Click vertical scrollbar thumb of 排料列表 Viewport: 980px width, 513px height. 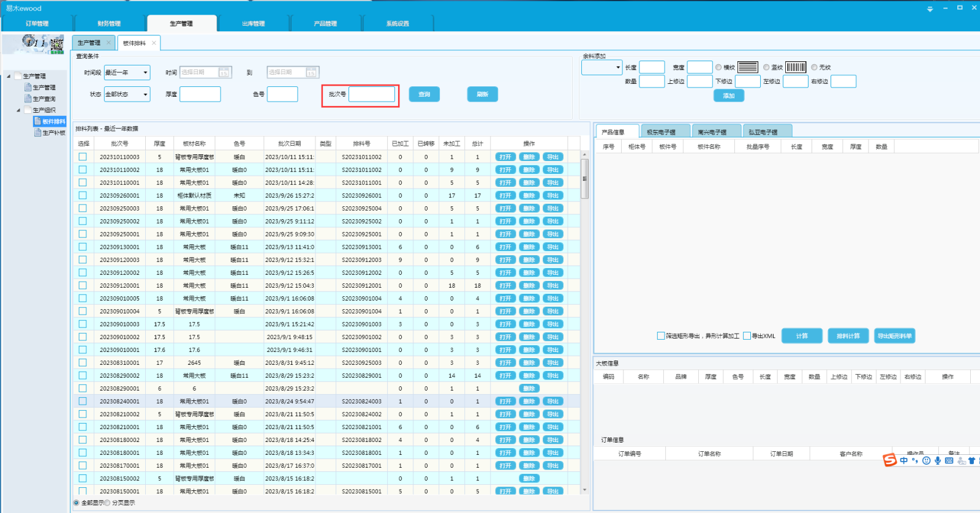tap(584, 178)
